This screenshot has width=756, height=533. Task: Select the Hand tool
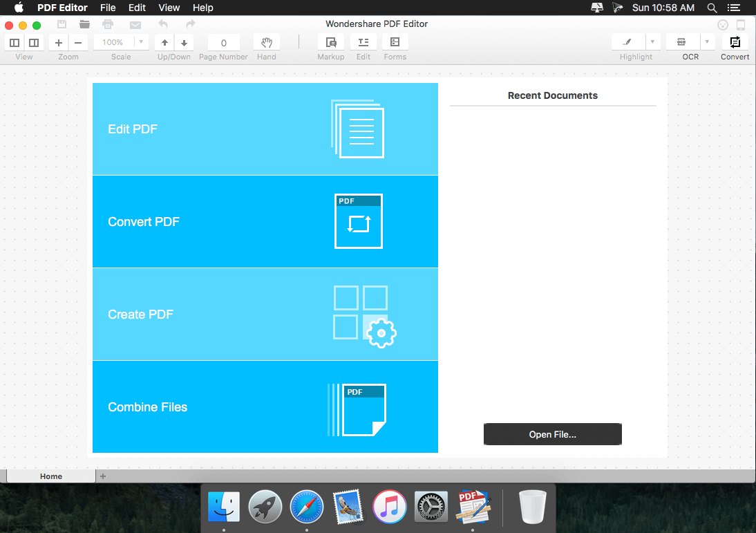pyautogui.click(x=267, y=42)
